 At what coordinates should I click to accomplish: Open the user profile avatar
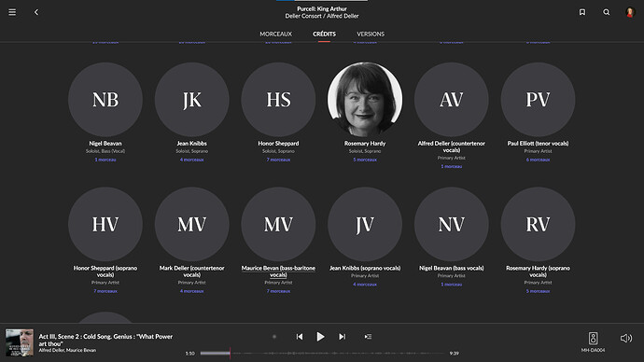[x=630, y=12]
